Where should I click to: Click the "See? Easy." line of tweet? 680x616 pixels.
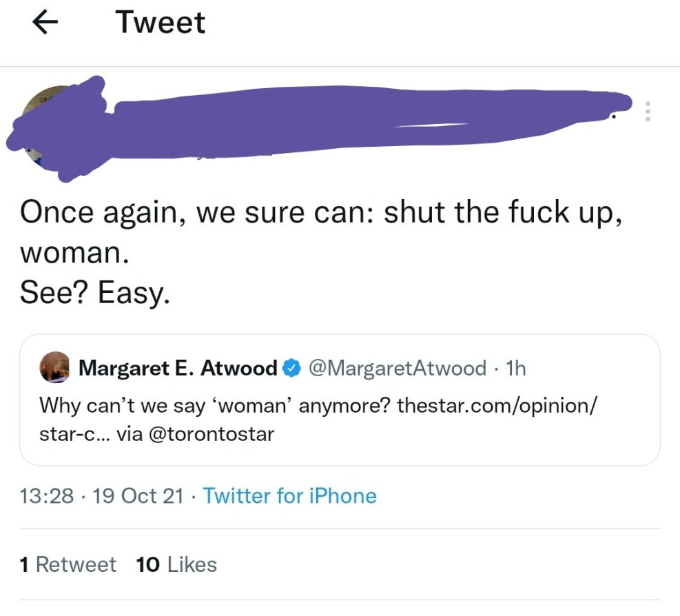[94, 295]
